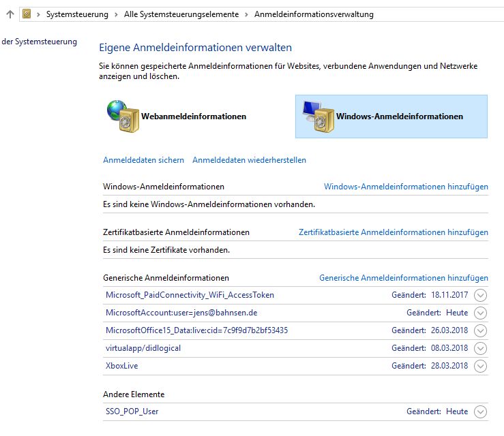Viewport: 504px width, 436px height.
Task: Expand XboxLive entry chevron
Action: tap(480, 366)
